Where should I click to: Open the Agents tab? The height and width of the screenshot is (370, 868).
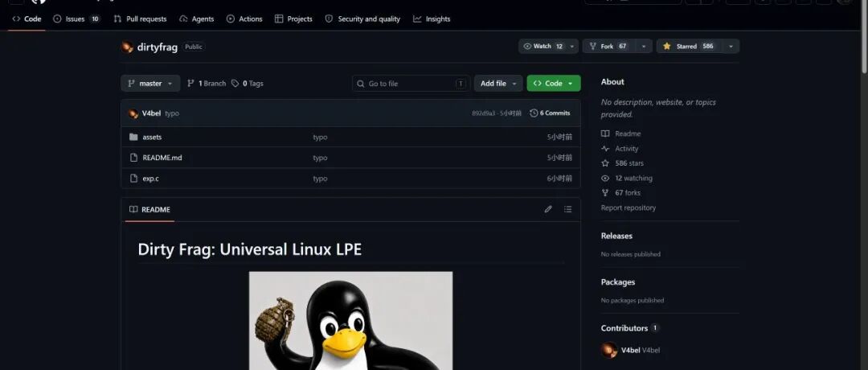click(197, 18)
